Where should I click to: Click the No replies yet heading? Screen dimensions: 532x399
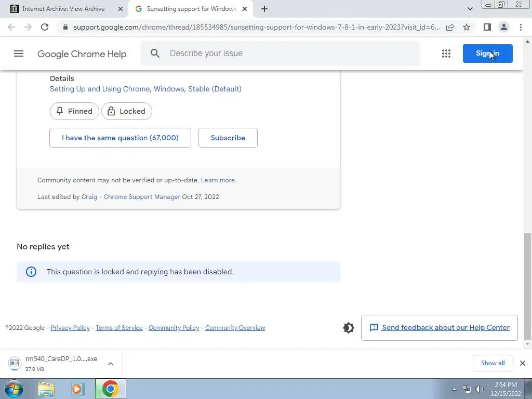(x=43, y=247)
